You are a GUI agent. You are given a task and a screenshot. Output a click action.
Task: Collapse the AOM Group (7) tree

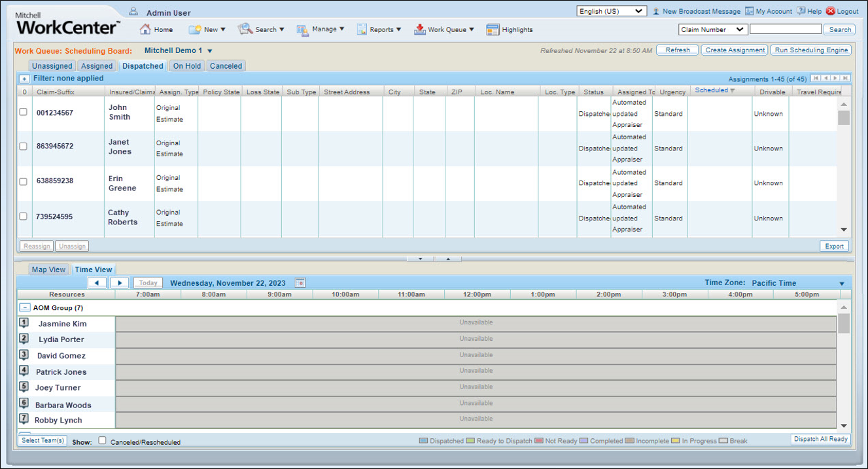coord(24,307)
